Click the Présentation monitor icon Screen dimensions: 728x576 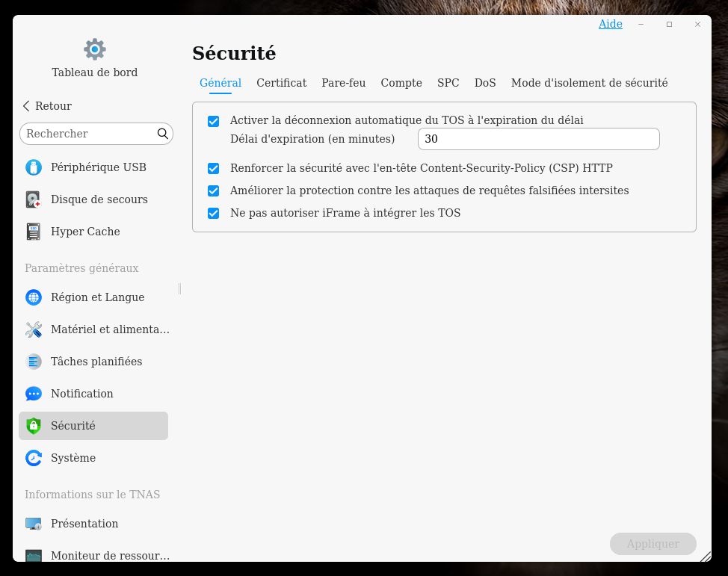point(33,524)
